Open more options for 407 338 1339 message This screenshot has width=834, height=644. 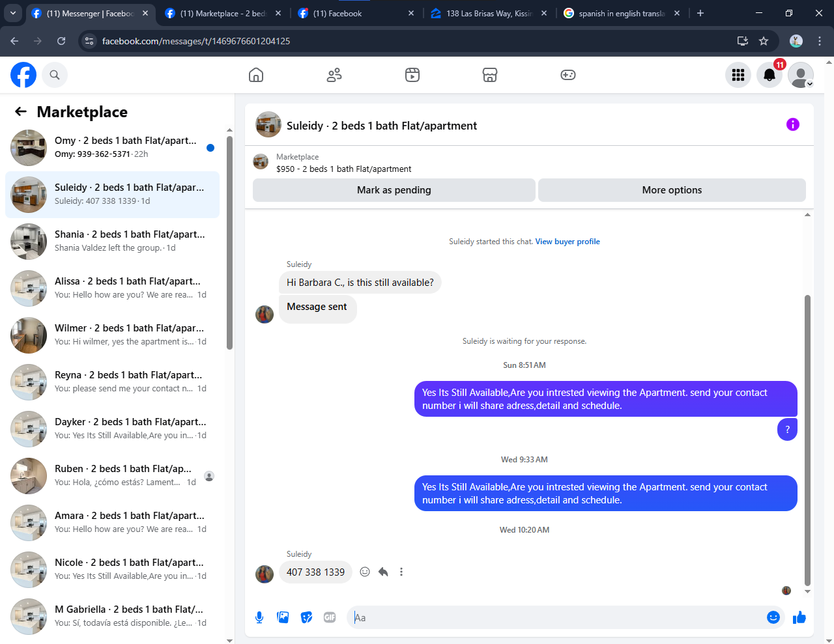point(401,572)
